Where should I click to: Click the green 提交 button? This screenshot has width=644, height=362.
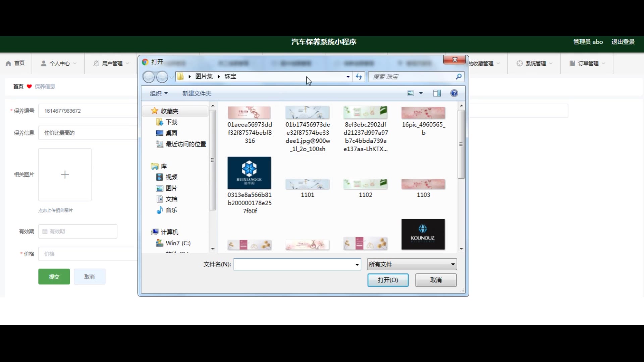point(54,277)
